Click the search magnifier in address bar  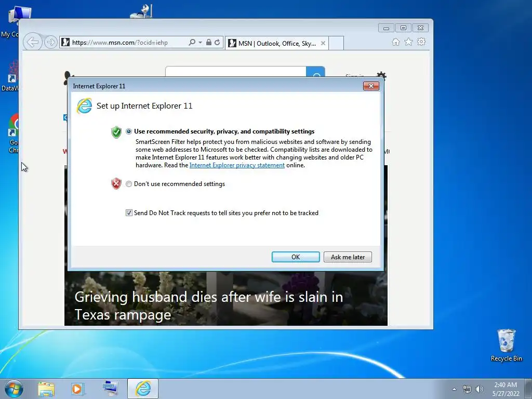192,43
